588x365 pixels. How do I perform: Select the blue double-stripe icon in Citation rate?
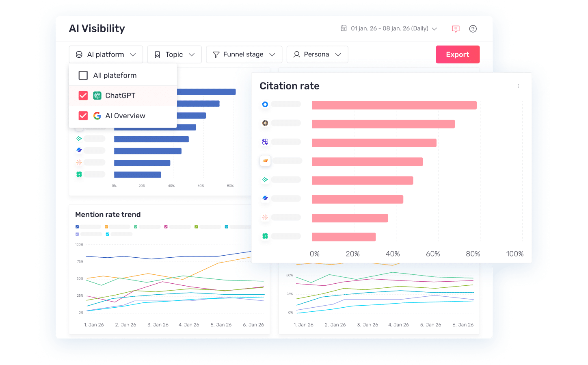click(265, 198)
